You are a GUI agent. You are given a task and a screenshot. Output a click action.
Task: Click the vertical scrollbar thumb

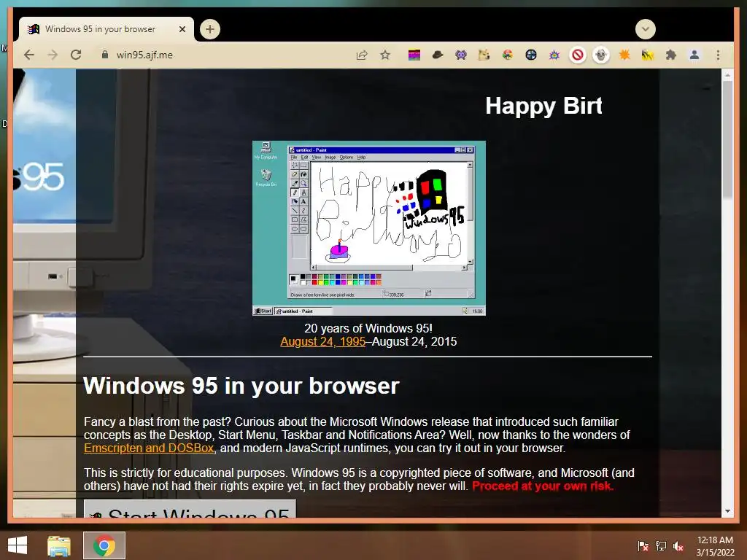(x=727, y=139)
